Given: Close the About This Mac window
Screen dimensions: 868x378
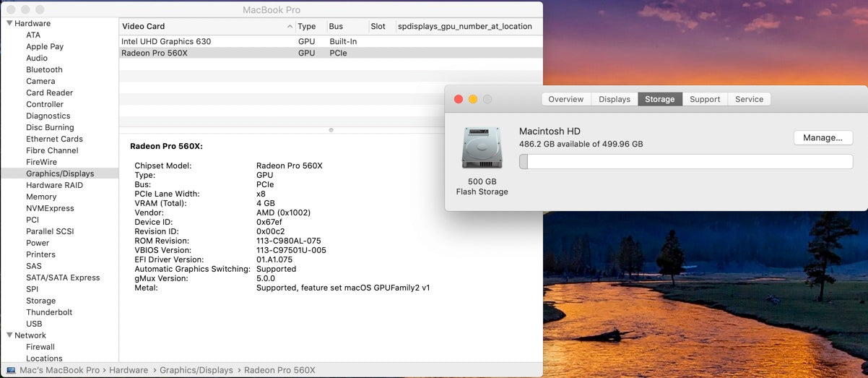Looking at the screenshot, I should [x=458, y=99].
